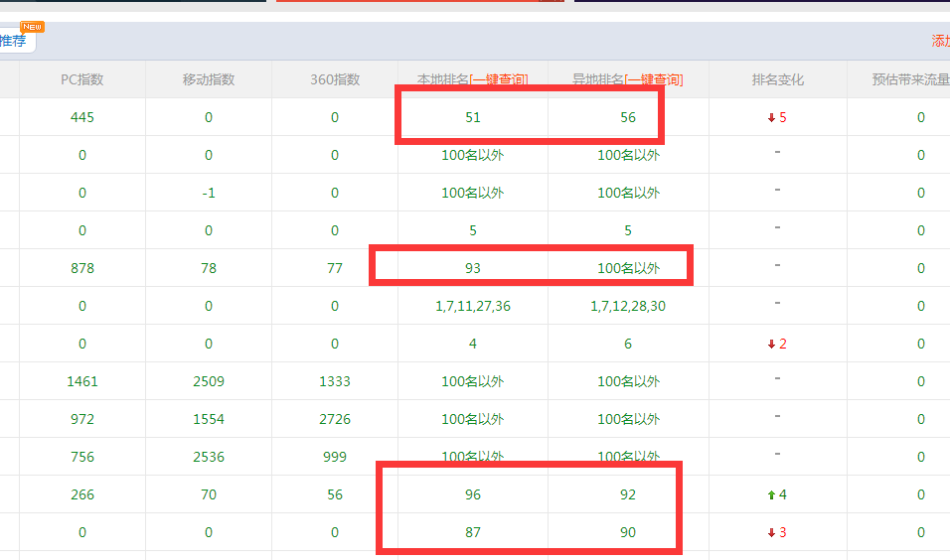This screenshot has height=560, width=950.
Task: Click the red down arrow beside 2
Action: point(770,345)
